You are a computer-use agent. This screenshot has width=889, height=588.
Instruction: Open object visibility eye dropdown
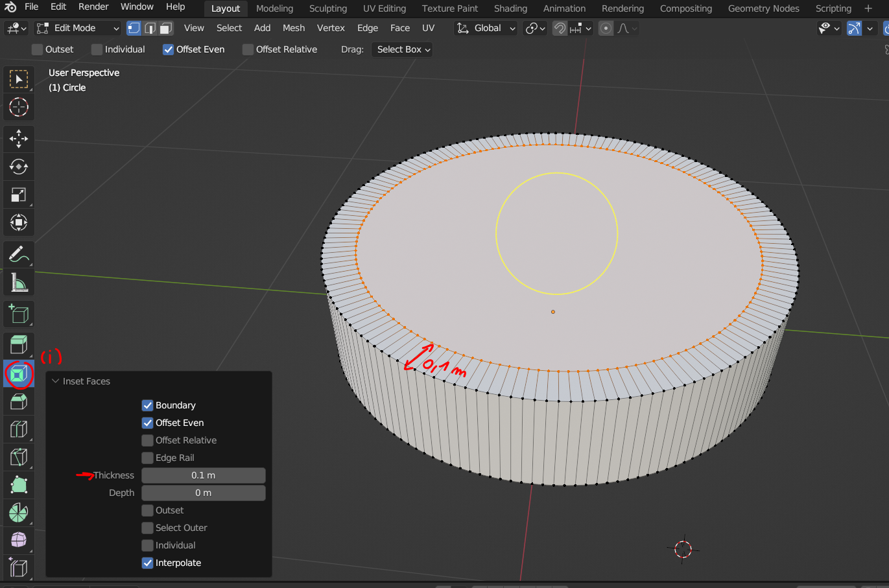pos(829,28)
